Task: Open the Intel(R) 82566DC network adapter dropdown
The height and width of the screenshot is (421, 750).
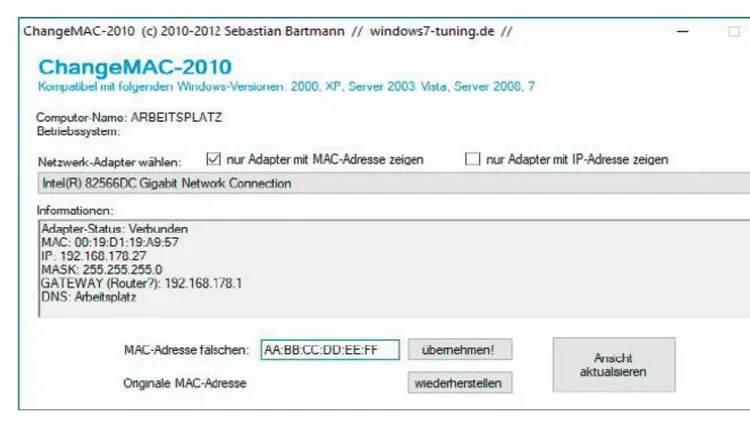Action: tap(394, 183)
